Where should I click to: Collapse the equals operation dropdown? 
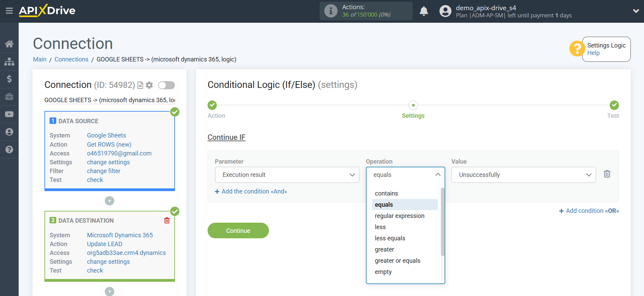click(405, 175)
